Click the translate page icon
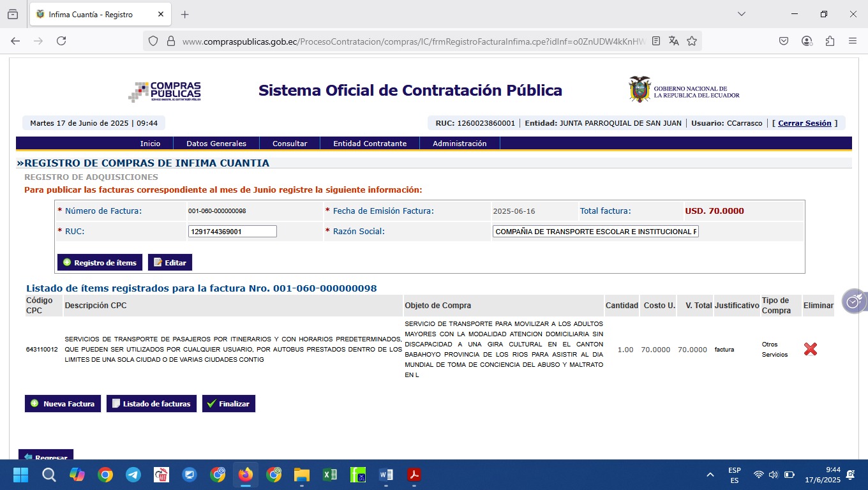 click(673, 41)
